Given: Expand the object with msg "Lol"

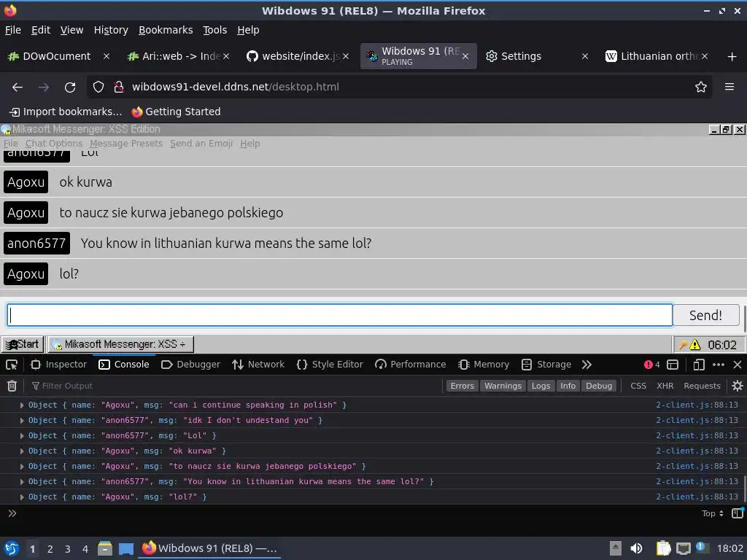Looking at the screenshot, I should click(x=22, y=436).
